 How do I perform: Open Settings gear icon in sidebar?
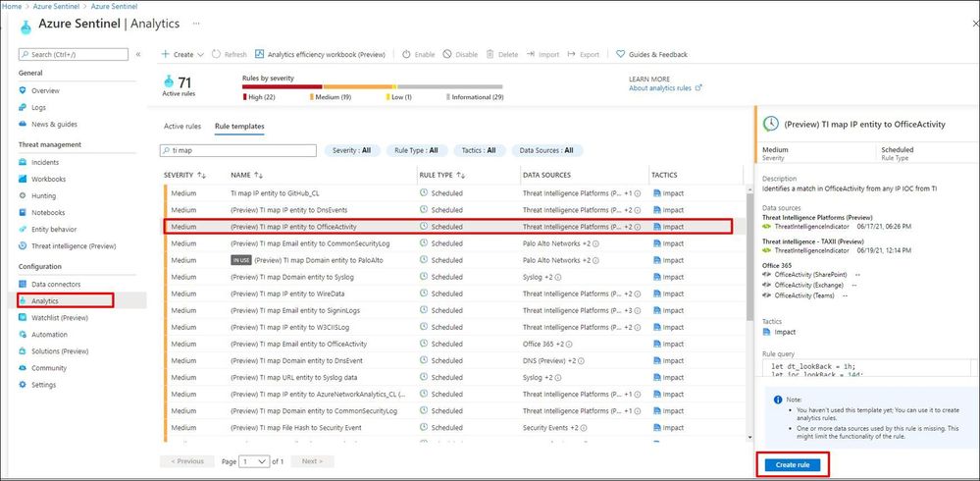click(x=23, y=385)
